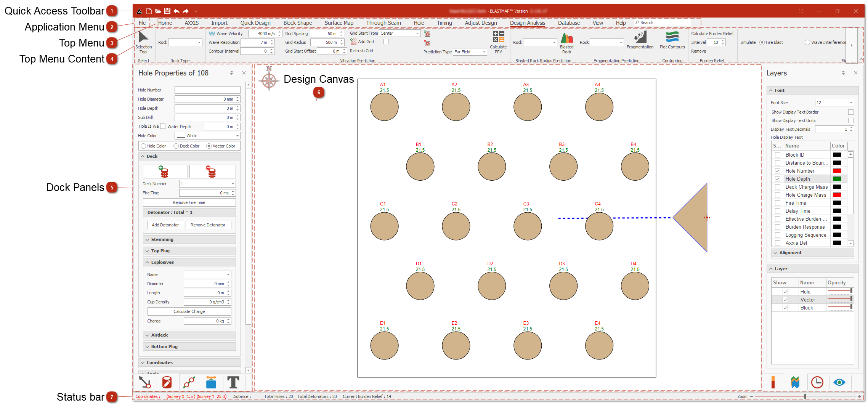
Task: Select the Deck Color radio option
Action: tap(176, 146)
